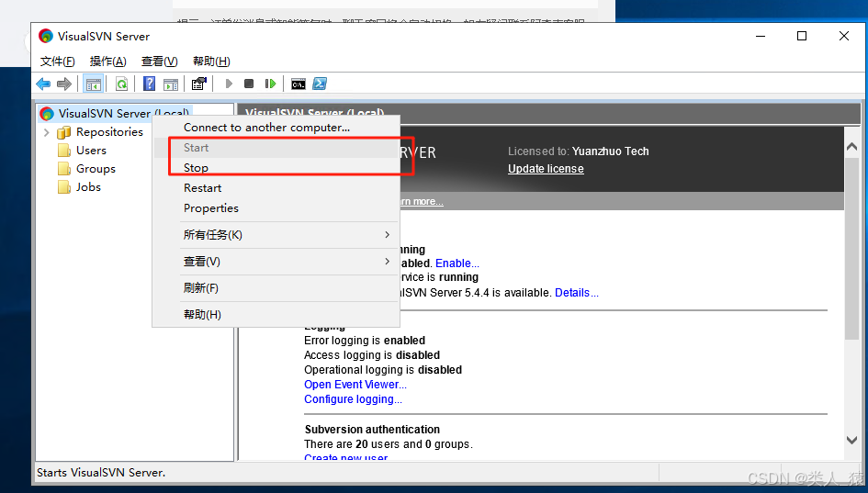This screenshot has width=868, height=493.
Task: Click 'There are 20 users and 0 groups.'
Action: coord(389,444)
